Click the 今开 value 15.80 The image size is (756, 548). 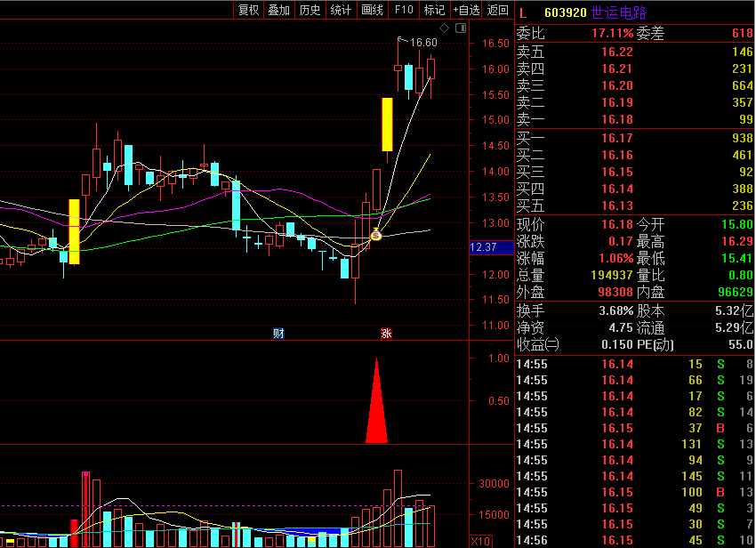point(737,224)
